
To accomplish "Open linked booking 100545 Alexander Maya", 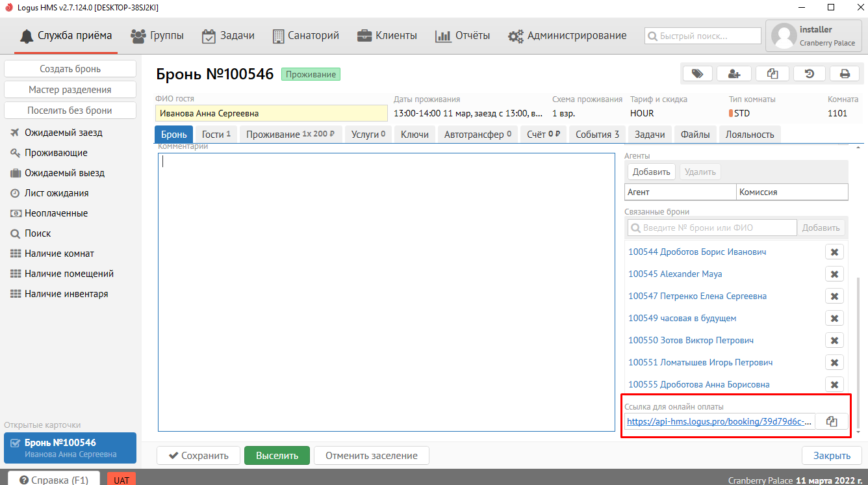I will (675, 274).
